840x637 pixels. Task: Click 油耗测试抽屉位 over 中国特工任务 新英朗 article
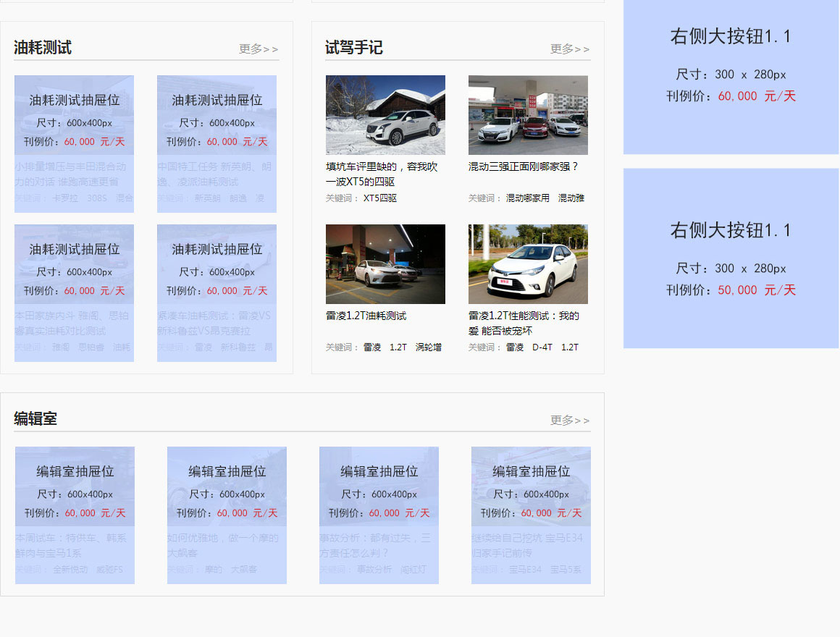click(217, 144)
